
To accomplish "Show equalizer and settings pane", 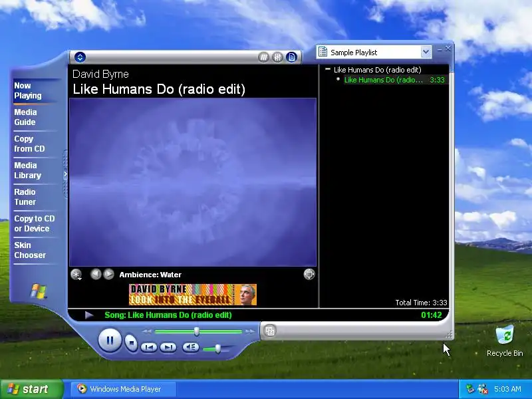I will coord(277,57).
